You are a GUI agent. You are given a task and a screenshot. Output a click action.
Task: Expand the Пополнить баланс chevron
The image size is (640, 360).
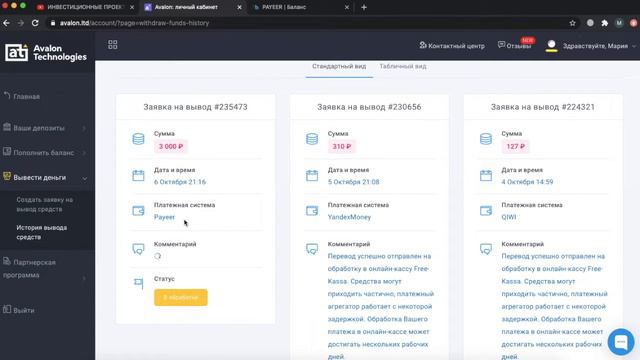coord(84,153)
